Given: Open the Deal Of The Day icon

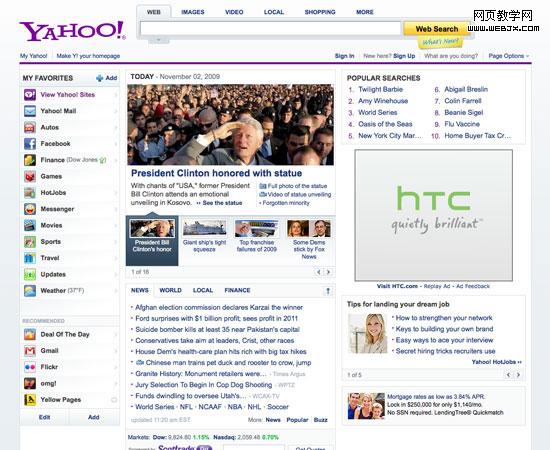Looking at the screenshot, I should click(30, 334).
